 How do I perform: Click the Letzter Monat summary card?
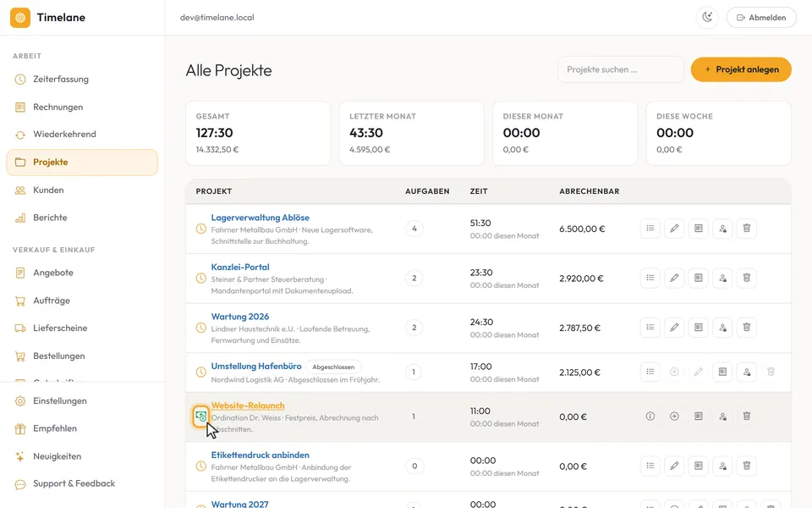(x=412, y=133)
